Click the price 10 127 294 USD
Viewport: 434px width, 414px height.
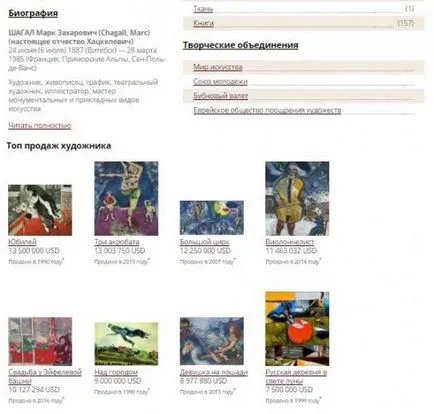point(34,390)
